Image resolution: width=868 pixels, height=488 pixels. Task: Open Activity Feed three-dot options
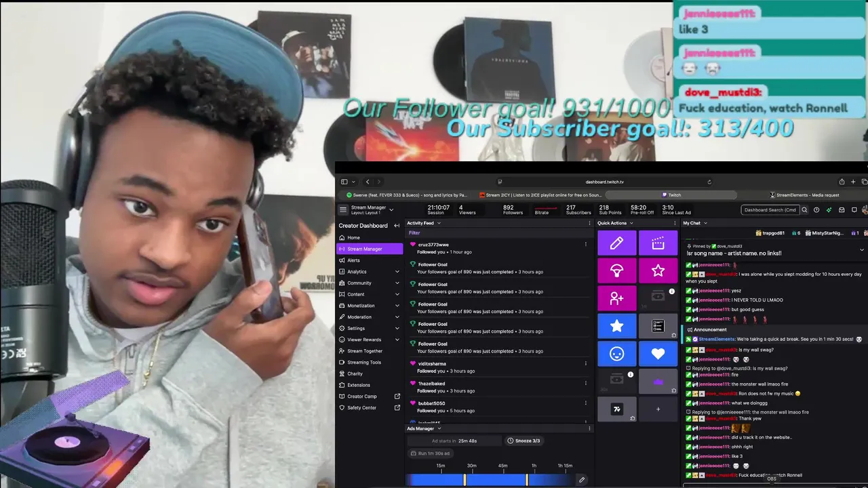coord(589,223)
